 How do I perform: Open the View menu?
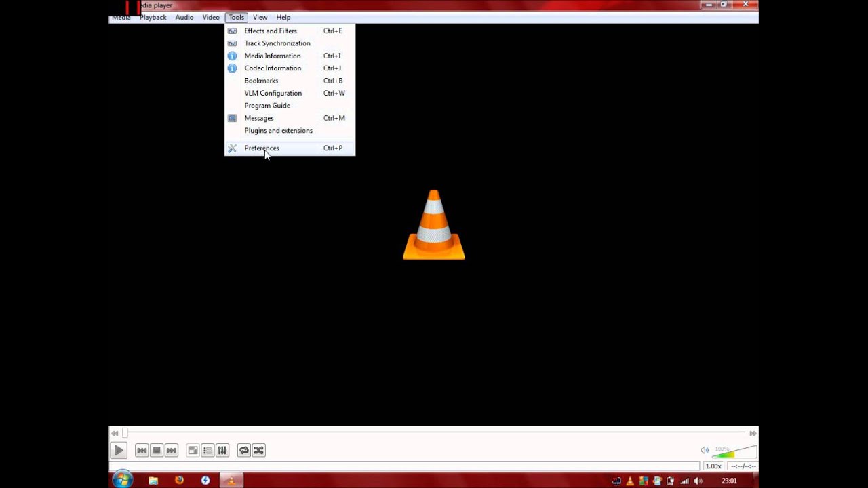pyautogui.click(x=260, y=18)
